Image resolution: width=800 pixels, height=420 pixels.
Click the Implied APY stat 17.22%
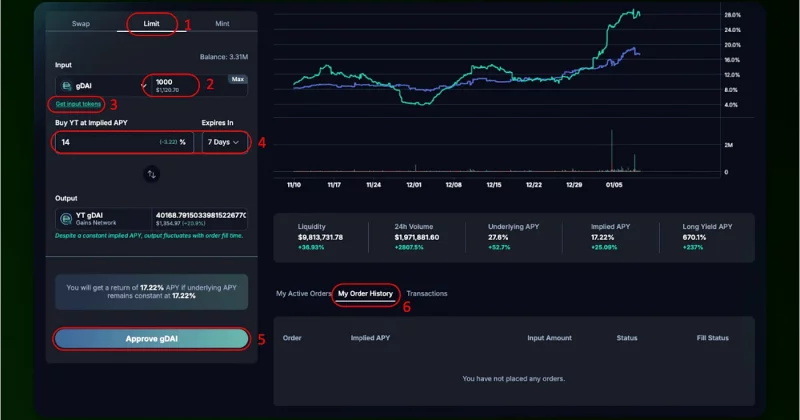pyautogui.click(x=603, y=237)
